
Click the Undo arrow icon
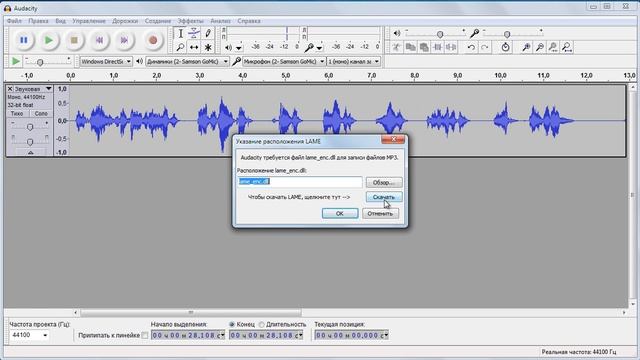pyautogui.click(x=471, y=47)
